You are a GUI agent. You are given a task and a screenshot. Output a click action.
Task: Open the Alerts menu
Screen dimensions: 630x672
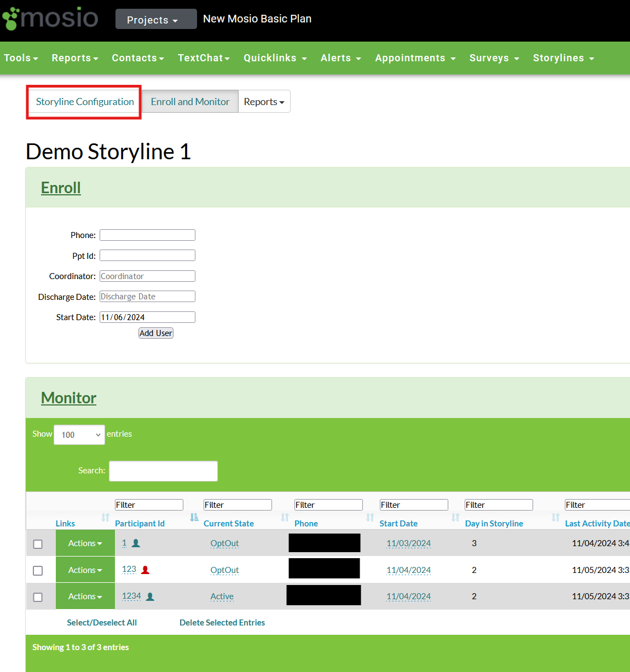pos(341,58)
